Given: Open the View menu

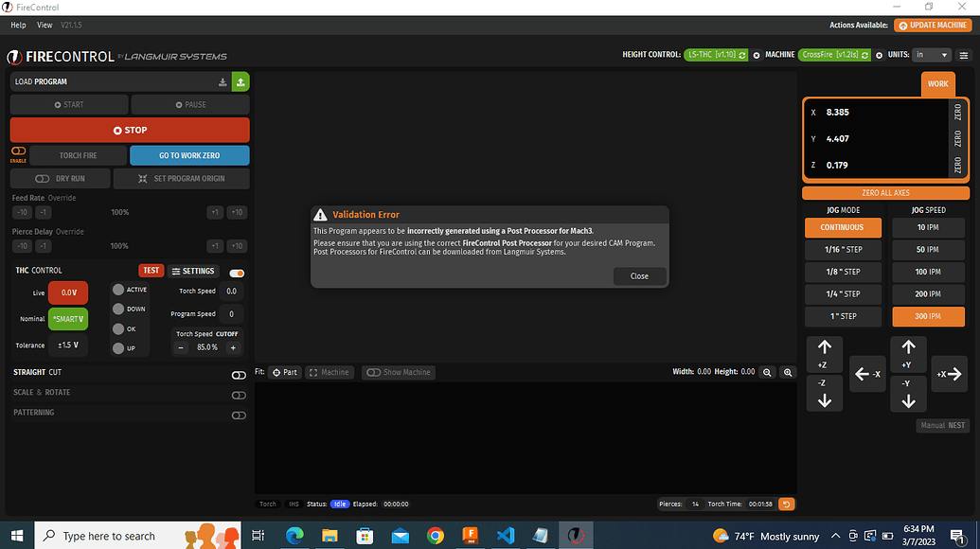Looking at the screenshot, I should tap(45, 25).
